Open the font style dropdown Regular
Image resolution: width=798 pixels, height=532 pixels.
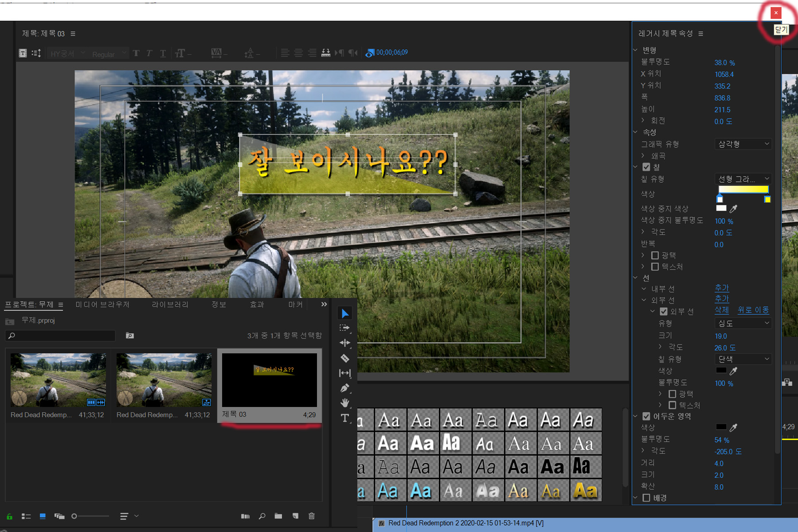(109, 54)
